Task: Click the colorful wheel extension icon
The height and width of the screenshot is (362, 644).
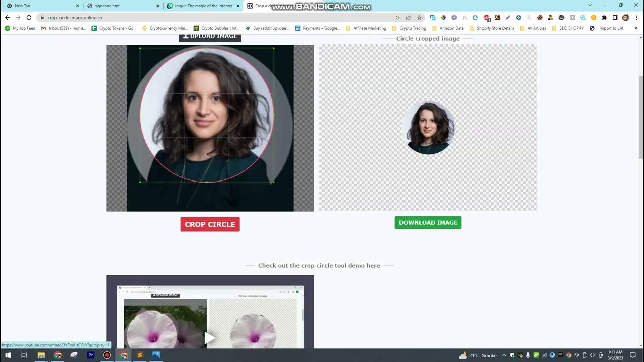Action: pos(443,17)
